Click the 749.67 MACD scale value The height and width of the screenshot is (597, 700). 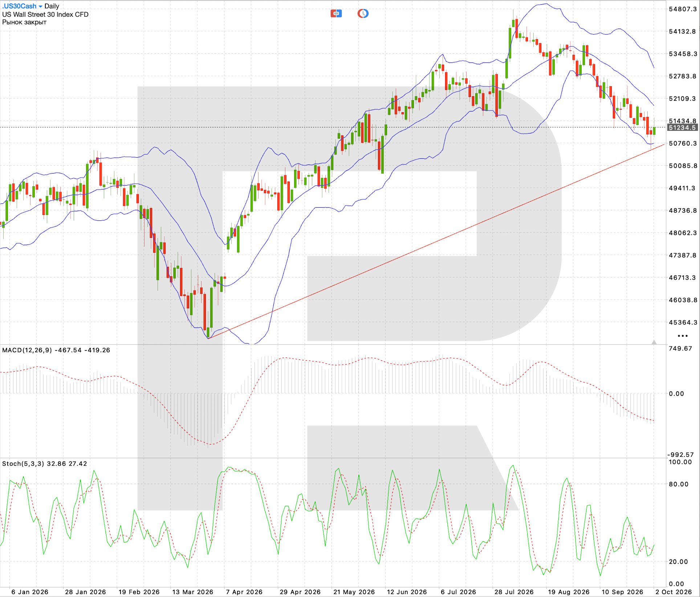(x=680, y=349)
